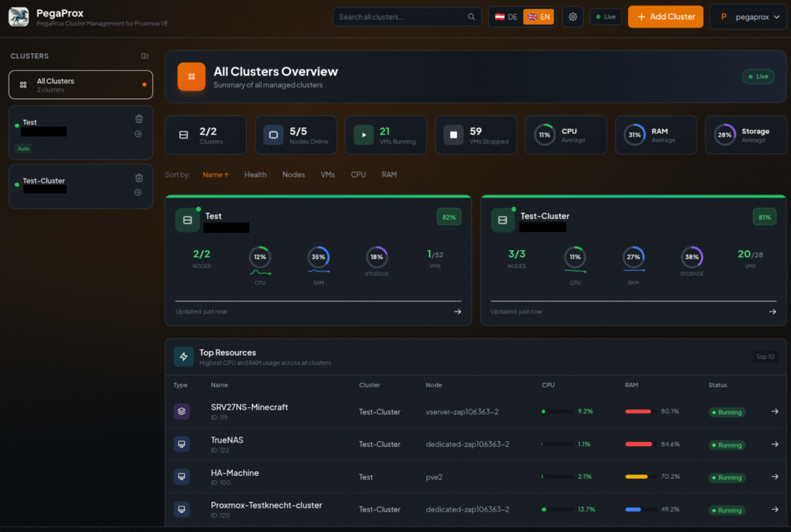Click the VMs Stopped square icon
This screenshot has height=532, width=791.
(453, 134)
